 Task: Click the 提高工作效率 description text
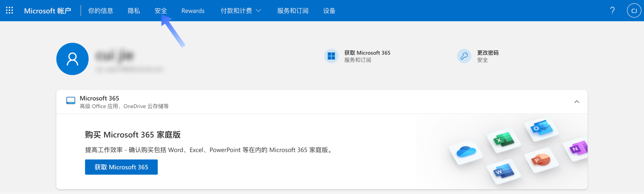[209, 150]
